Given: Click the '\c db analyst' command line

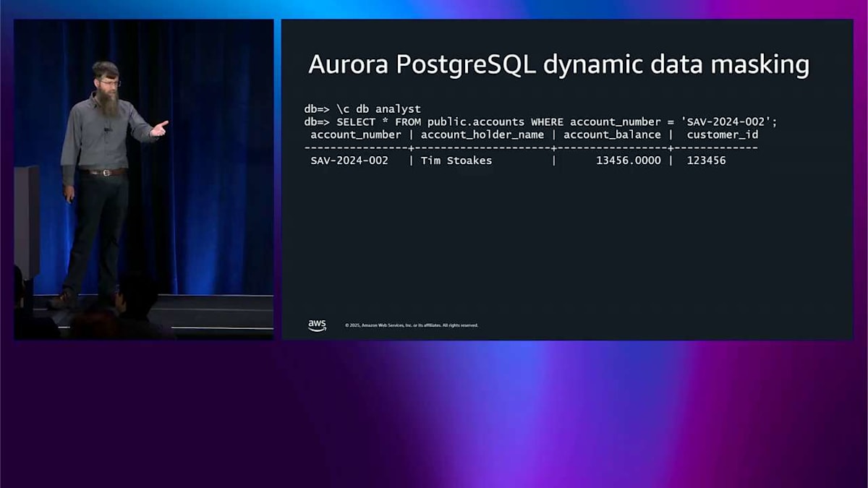Looking at the screenshot, I should click(362, 109).
